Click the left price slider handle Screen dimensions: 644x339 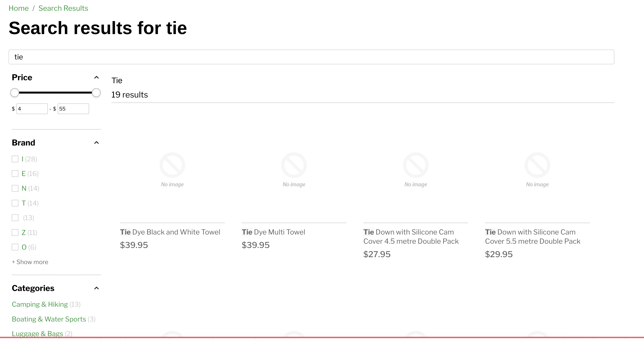[x=15, y=93]
